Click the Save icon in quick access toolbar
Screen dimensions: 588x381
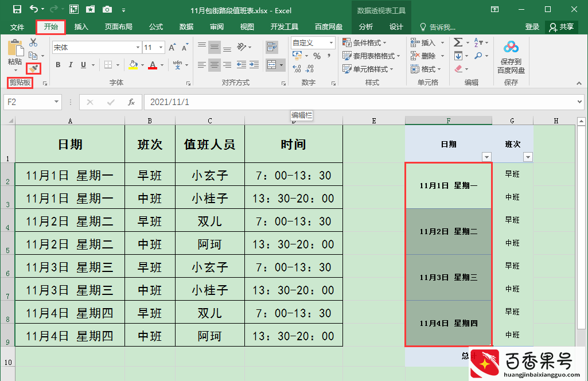tap(17, 9)
